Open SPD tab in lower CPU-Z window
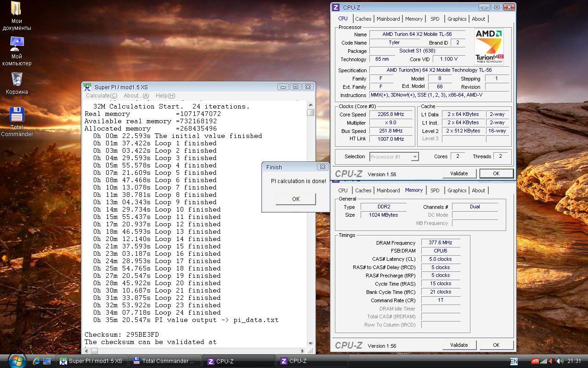 pyautogui.click(x=435, y=190)
